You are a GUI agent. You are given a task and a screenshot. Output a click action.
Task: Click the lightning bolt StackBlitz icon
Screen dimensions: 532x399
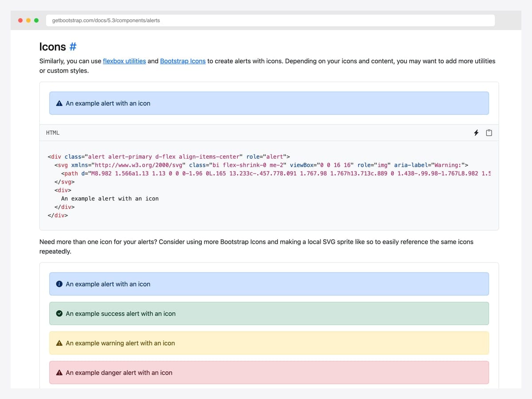[x=476, y=133]
